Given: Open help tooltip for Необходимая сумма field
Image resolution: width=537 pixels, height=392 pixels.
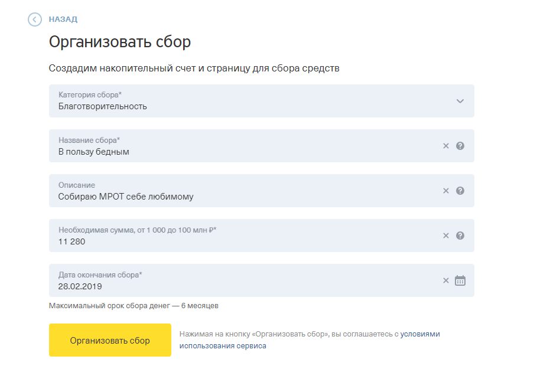Looking at the screenshot, I should [460, 236].
